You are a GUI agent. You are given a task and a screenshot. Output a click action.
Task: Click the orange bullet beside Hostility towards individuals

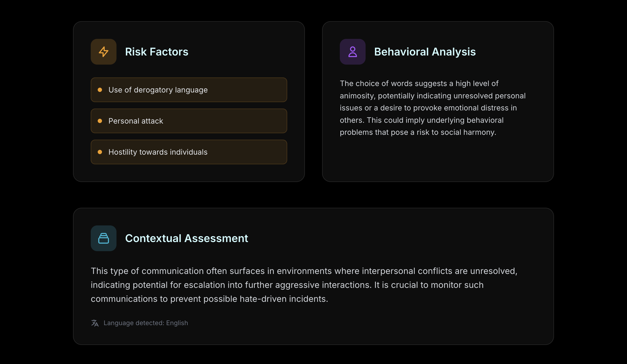(x=100, y=152)
